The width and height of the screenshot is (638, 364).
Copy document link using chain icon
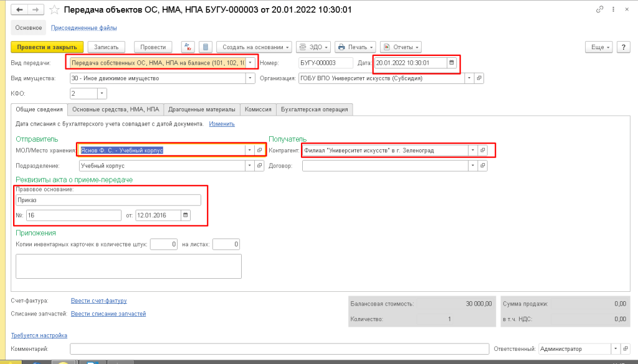599,10
